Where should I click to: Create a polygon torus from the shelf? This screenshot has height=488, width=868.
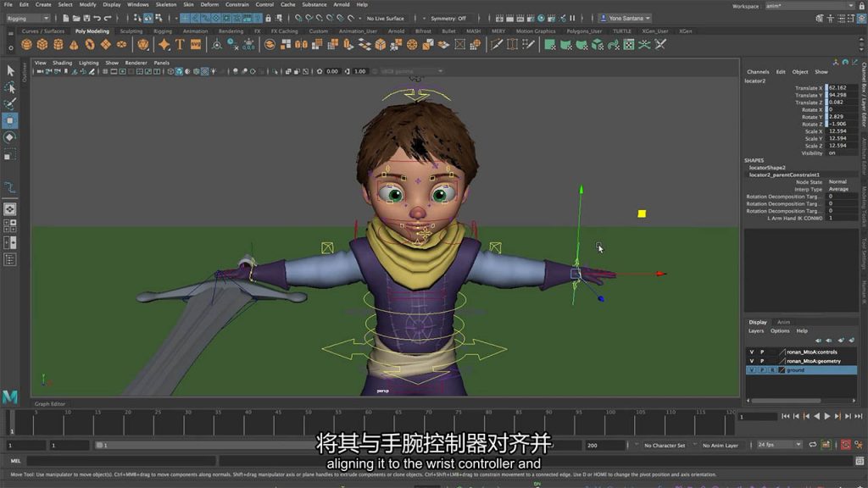click(x=90, y=45)
